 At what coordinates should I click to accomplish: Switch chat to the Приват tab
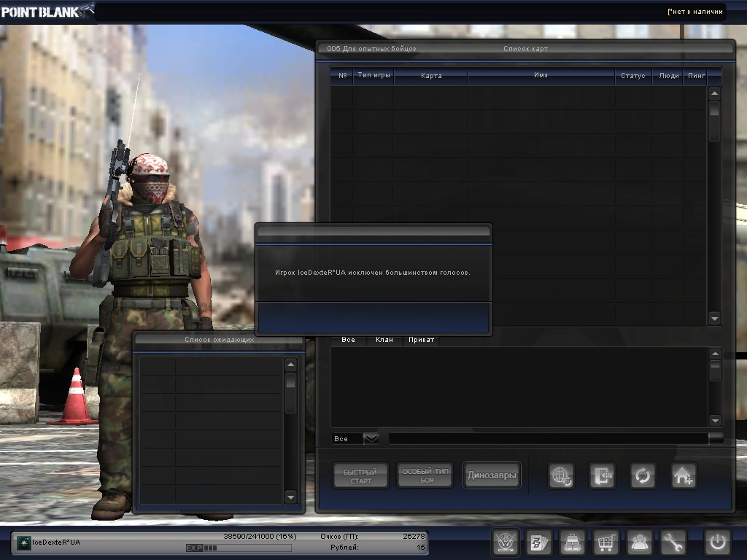point(421,340)
